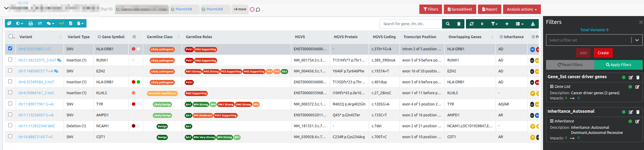Click the Excel file export icon
The image size is (644, 150).
pyautogui.click(x=70, y=23)
